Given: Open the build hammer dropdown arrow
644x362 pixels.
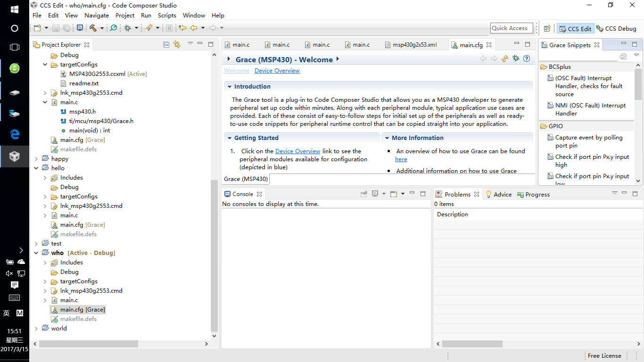Looking at the screenshot, I should (101, 28).
